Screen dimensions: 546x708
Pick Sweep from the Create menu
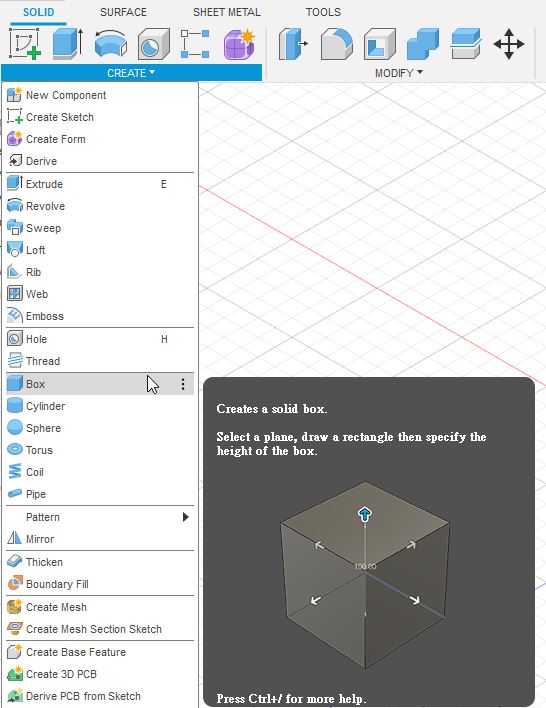click(100, 228)
